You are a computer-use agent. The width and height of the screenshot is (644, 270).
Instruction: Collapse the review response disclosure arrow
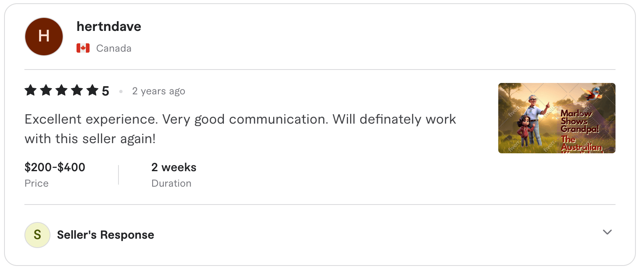[x=607, y=232]
